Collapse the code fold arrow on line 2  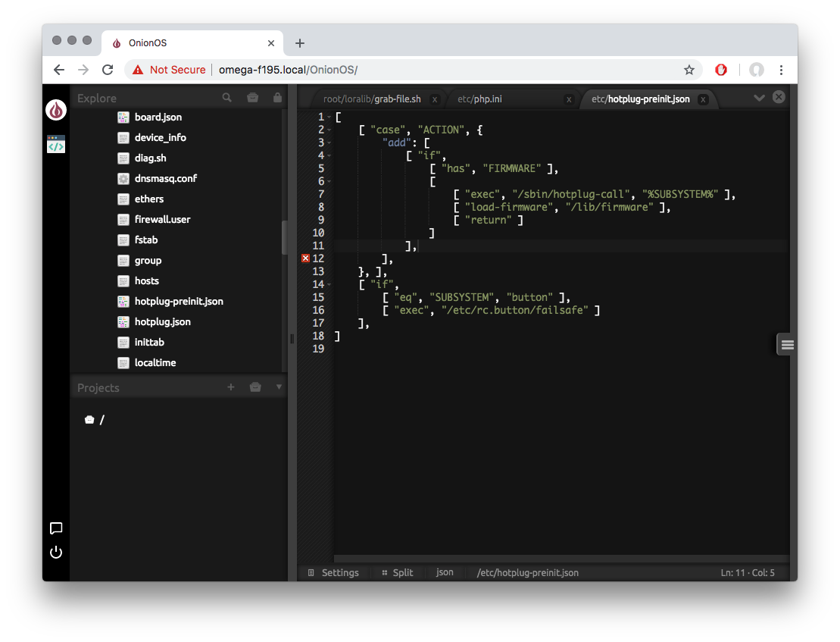328,130
